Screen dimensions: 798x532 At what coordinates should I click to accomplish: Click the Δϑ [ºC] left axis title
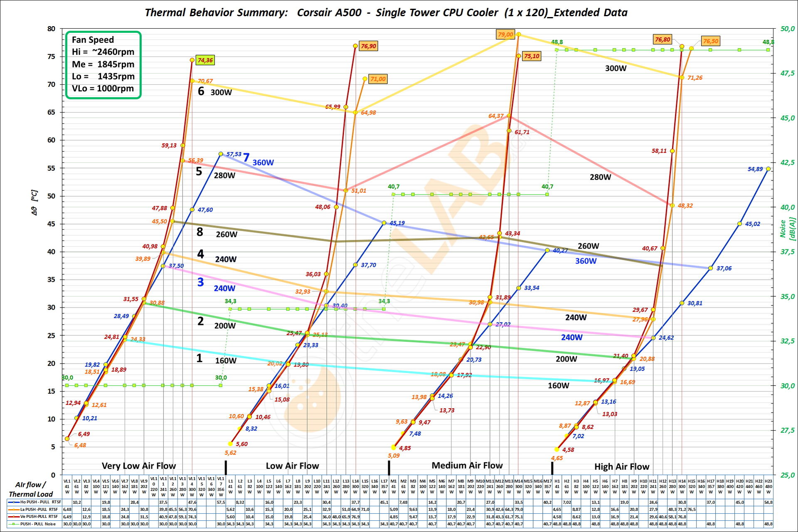pos(34,203)
